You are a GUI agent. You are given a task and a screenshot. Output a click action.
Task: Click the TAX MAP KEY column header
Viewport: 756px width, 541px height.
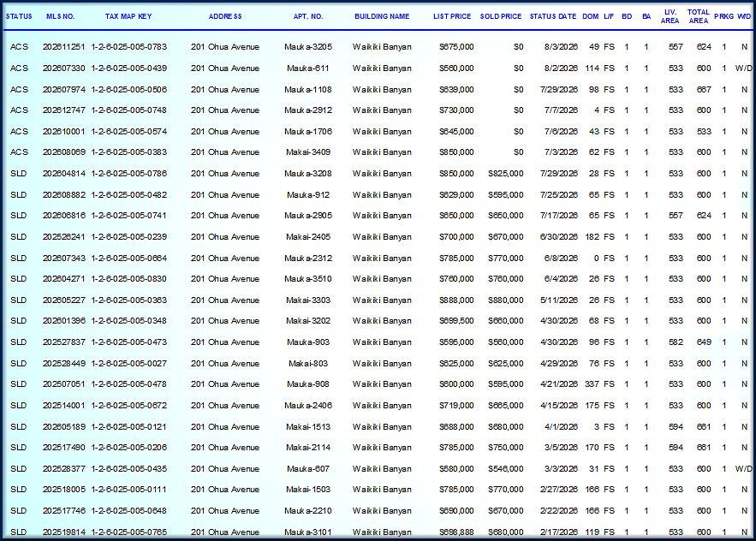click(128, 16)
